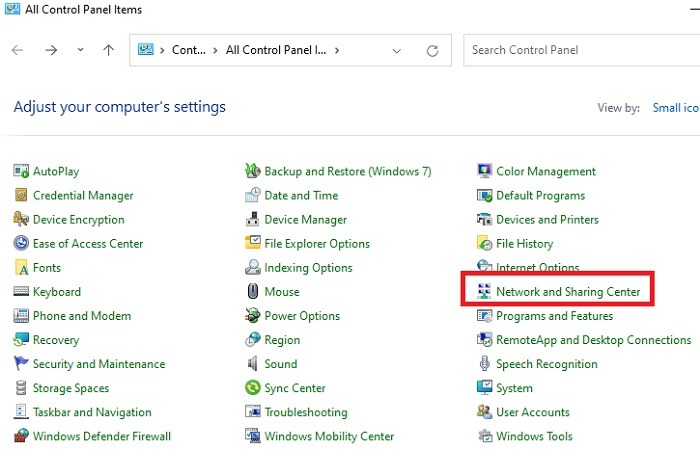Viewport: 700px width, 450px height.
Task: Open AutoPlay icon
Action: tap(21, 171)
